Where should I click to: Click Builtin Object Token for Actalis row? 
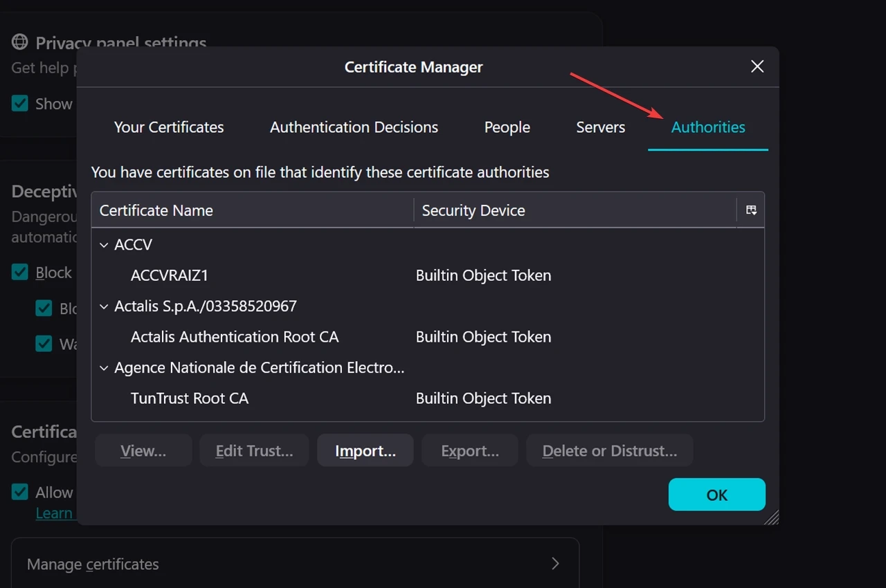pyautogui.click(x=483, y=337)
